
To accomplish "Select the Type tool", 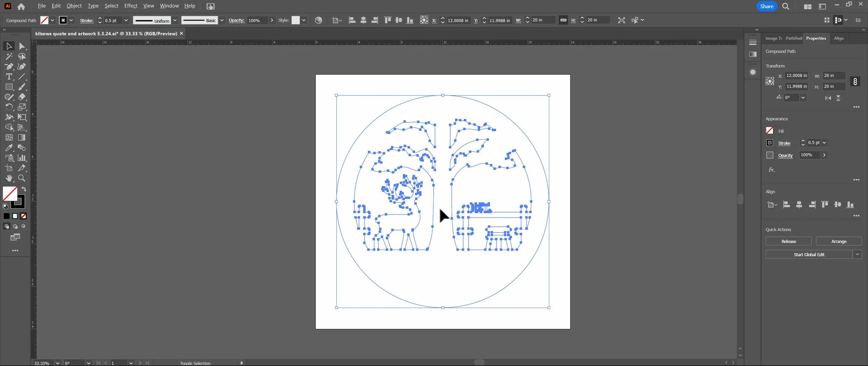I will coord(9,76).
